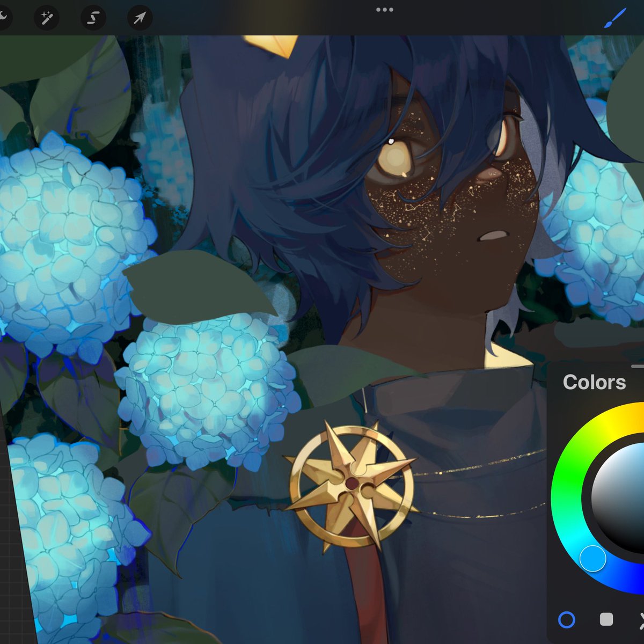Click the Colors panel title

point(594,382)
